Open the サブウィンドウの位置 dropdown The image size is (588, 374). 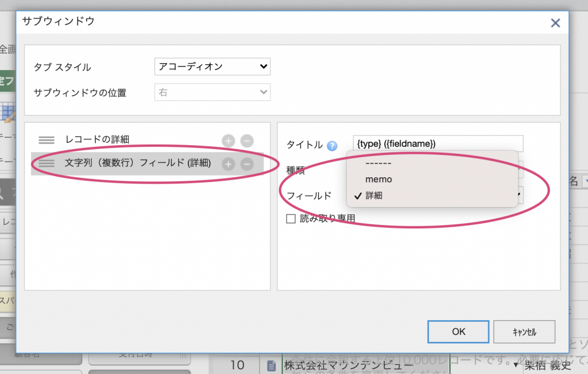coord(212,92)
